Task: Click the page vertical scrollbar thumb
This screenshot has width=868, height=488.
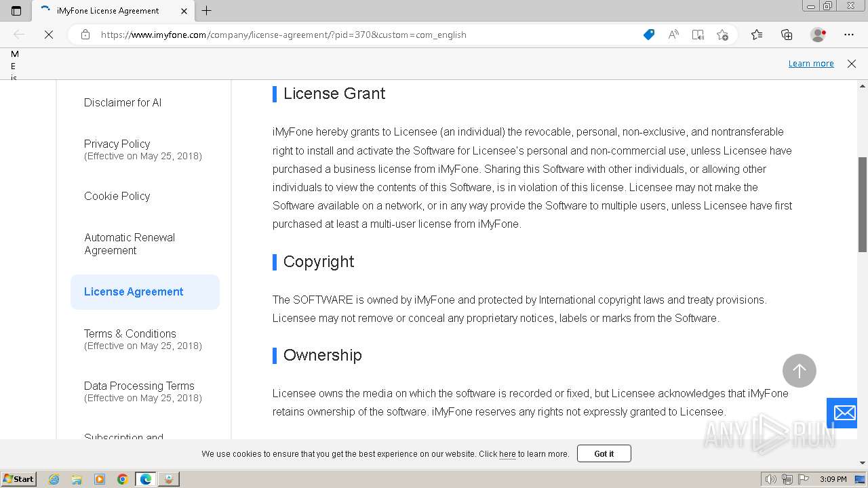Action: click(x=863, y=205)
